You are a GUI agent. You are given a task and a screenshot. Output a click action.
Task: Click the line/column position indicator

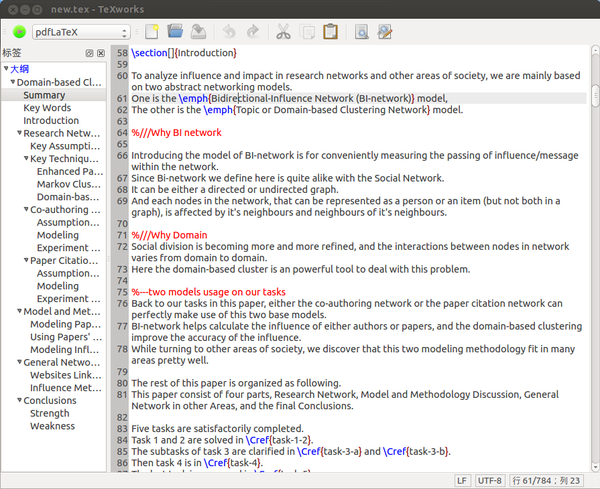click(x=546, y=481)
